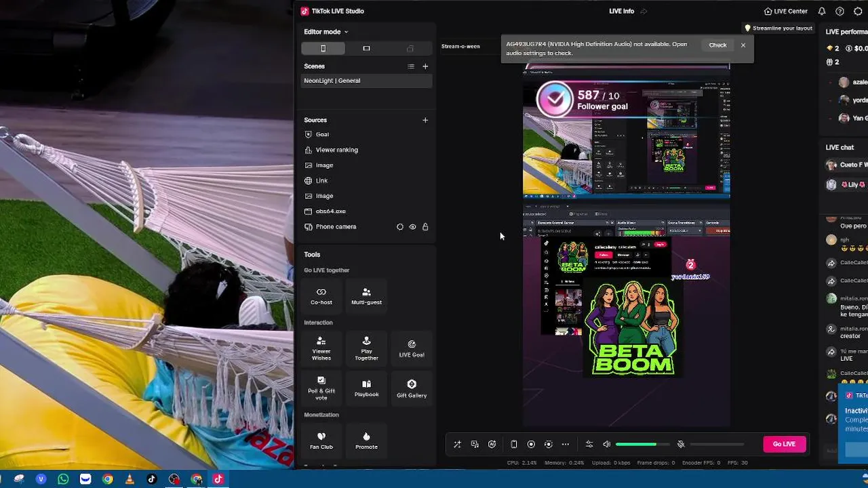This screenshot has height=488, width=868.
Task: Open the Promote tool
Action: click(x=366, y=441)
